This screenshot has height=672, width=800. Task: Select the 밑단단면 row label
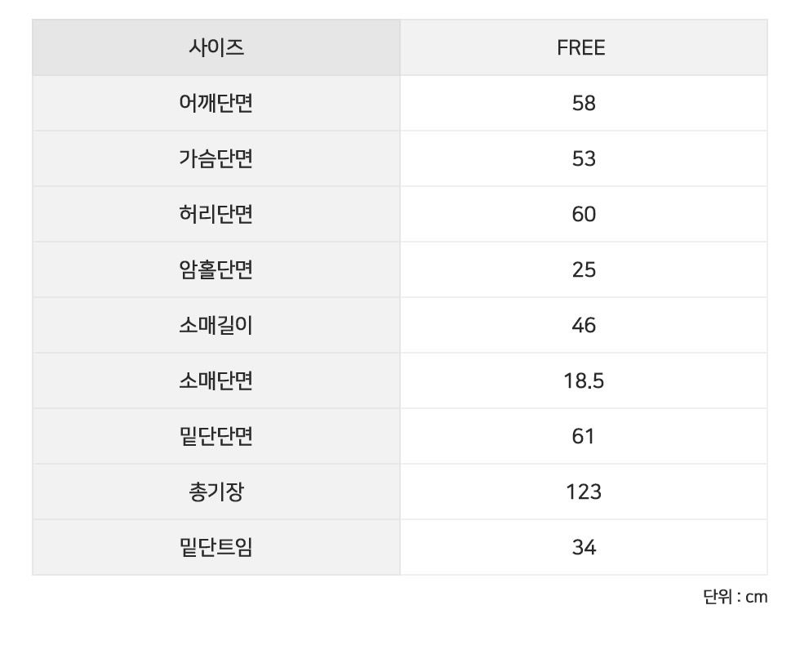tap(216, 436)
